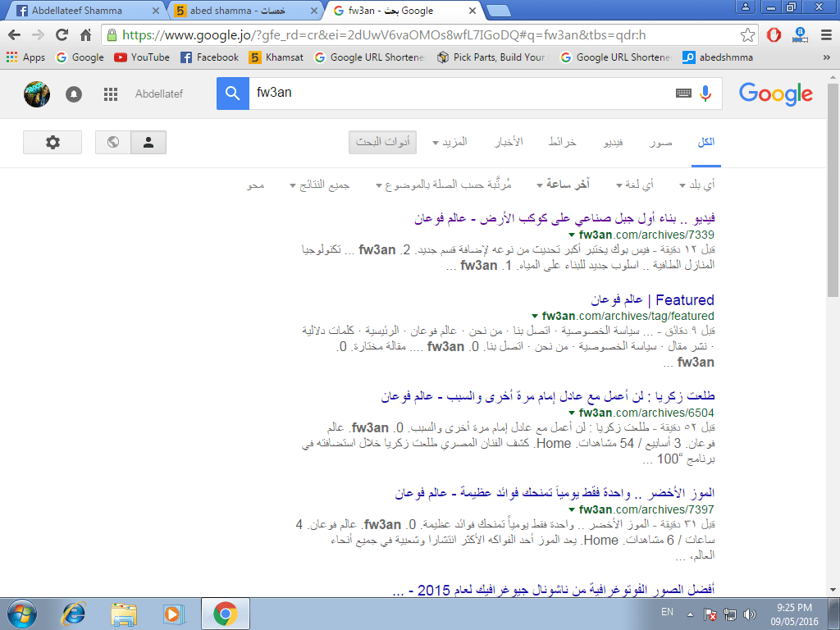Open the Chrome hamburger menu
Viewport: 840px width, 630px height.
point(827,35)
